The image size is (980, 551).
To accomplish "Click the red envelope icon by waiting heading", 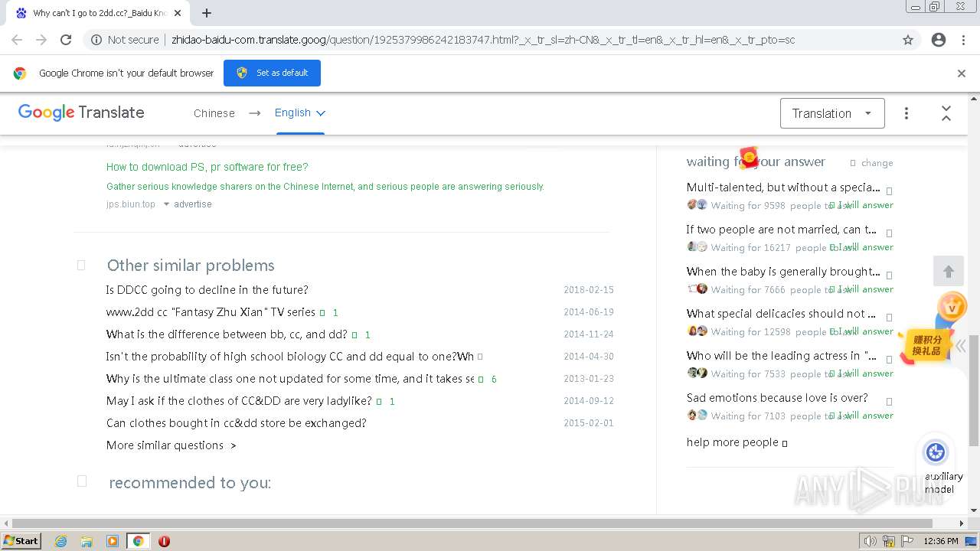I will [749, 157].
